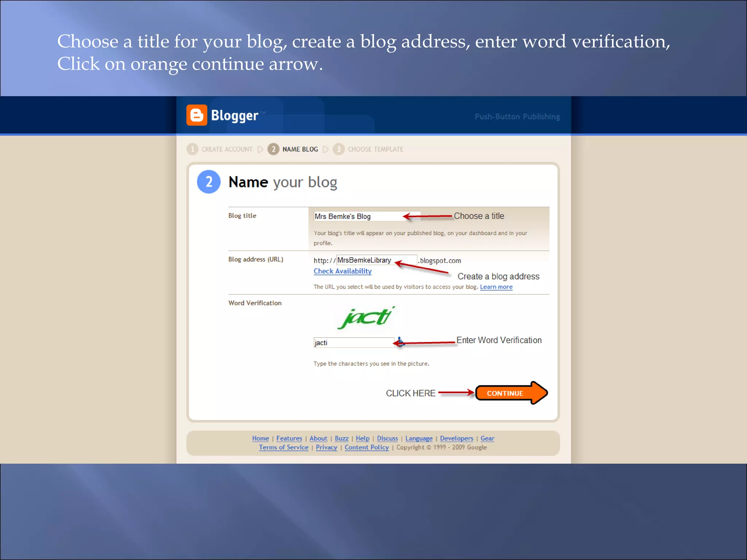Click the step 3 Choose Template circle
Image resolution: width=747 pixels, height=560 pixels.
tap(338, 149)
